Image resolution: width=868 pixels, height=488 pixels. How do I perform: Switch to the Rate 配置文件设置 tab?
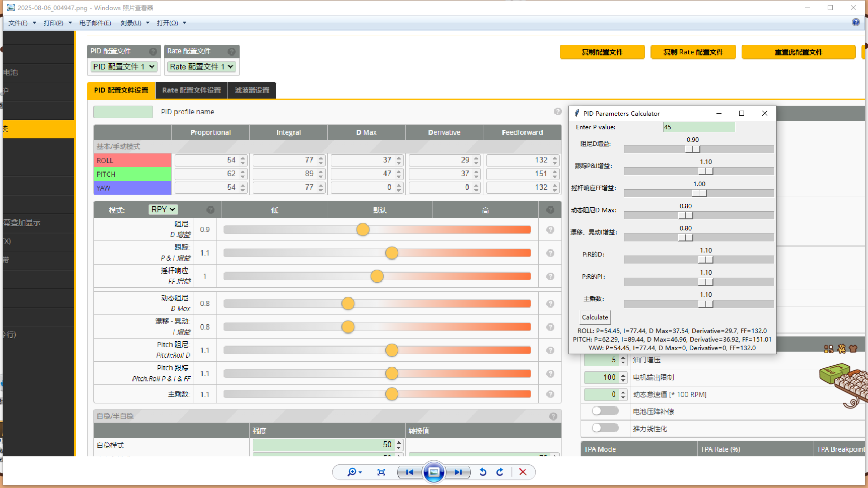tap(191, 91)
